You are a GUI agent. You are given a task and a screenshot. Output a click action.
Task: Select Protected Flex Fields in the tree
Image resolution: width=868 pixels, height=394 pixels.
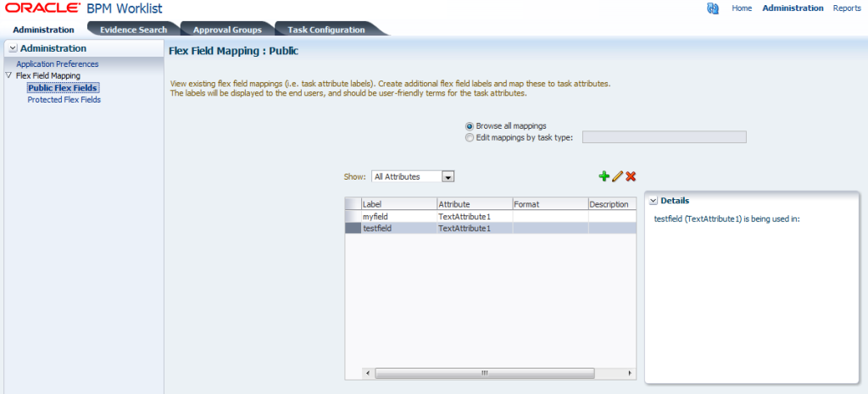64,100
